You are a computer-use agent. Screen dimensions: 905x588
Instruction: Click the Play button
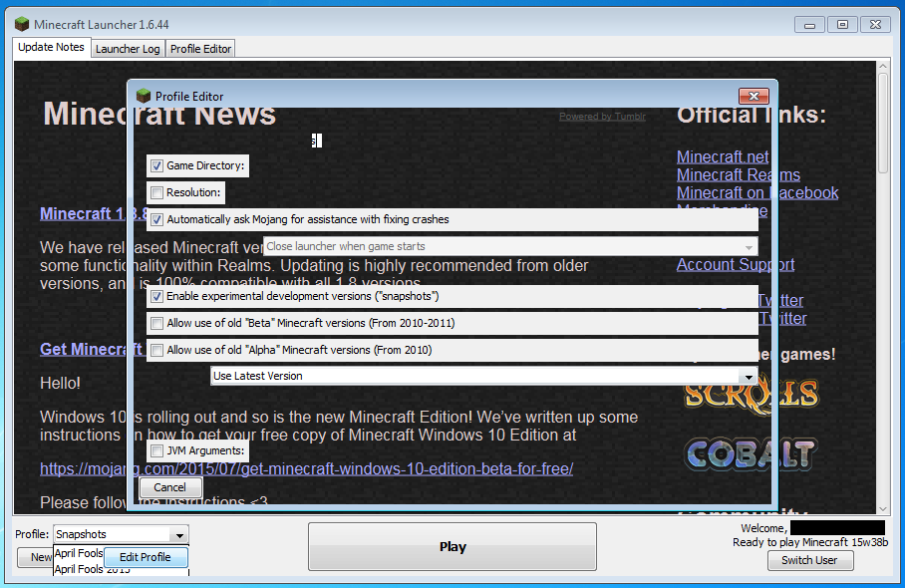click(452, 547)
